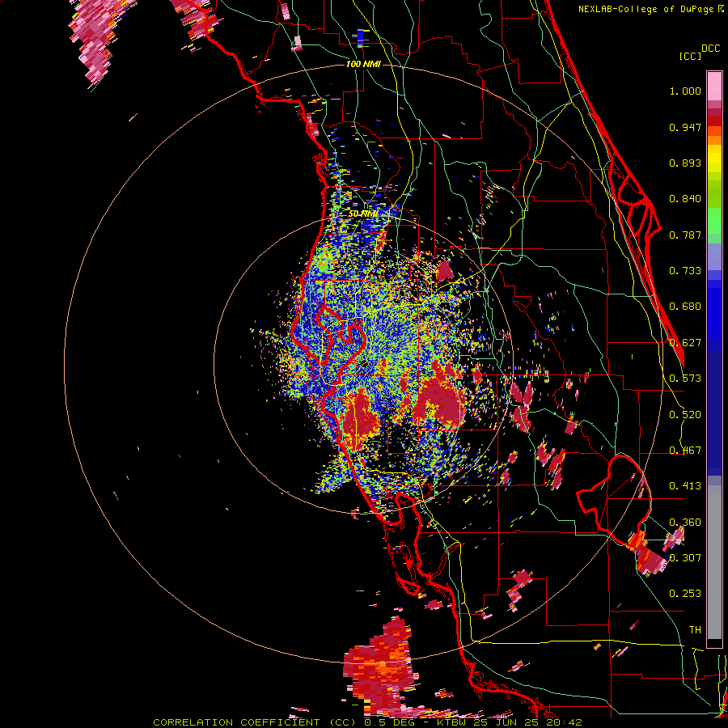
Task: Select the 0.253 scale value
Action: (685, 594)
